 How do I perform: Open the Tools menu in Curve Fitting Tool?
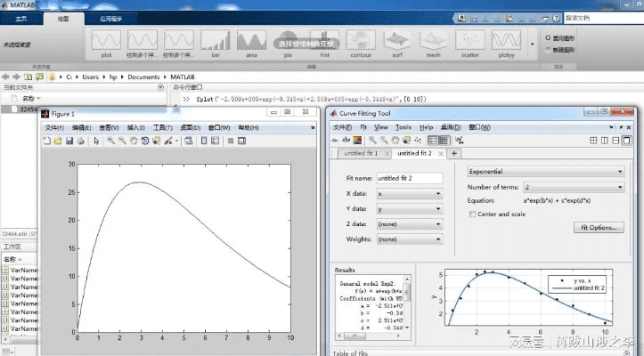[404, 127]
